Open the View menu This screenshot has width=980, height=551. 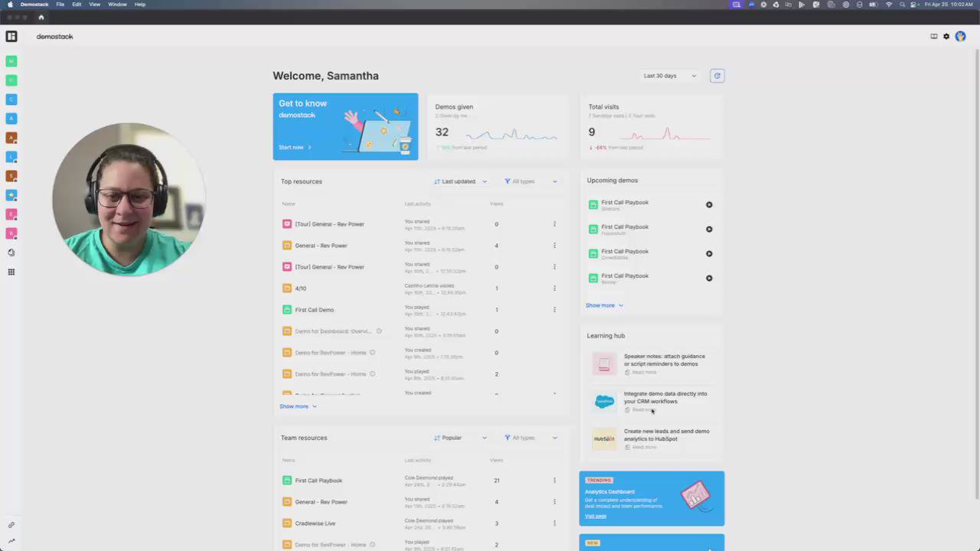(x=94, y=5)
